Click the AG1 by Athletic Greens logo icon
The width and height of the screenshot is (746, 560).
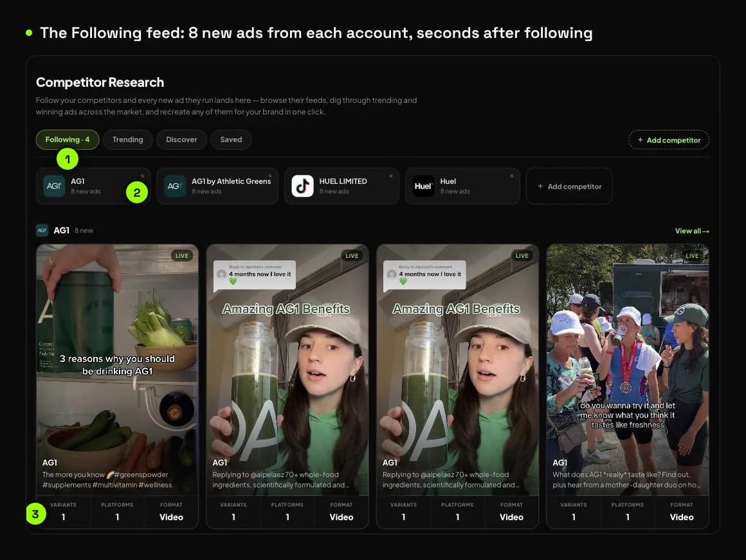click(175, 186)
